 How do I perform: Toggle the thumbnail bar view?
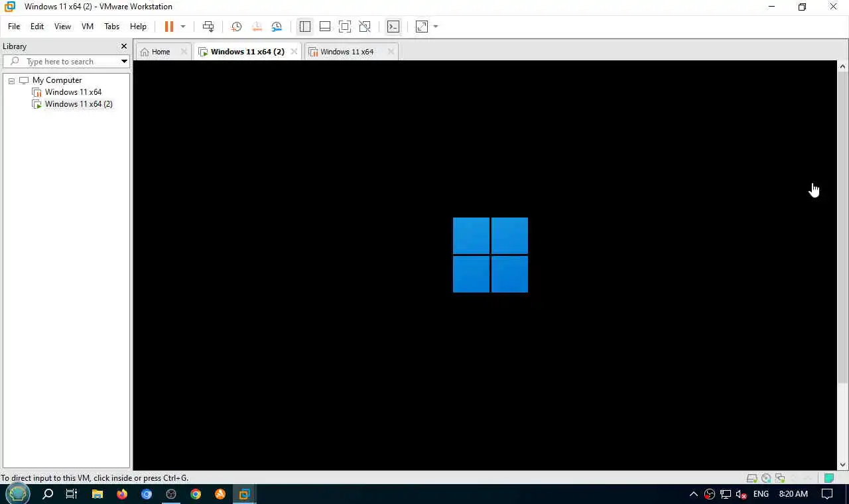325,27
